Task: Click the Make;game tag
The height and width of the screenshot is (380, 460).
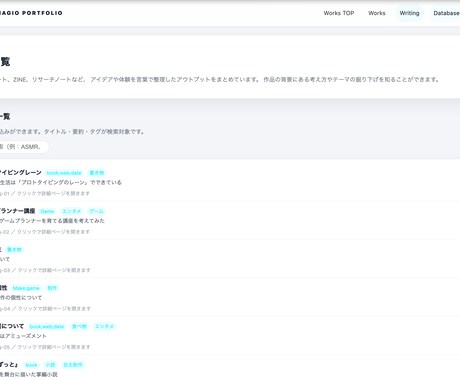Action: pos(26,288)
